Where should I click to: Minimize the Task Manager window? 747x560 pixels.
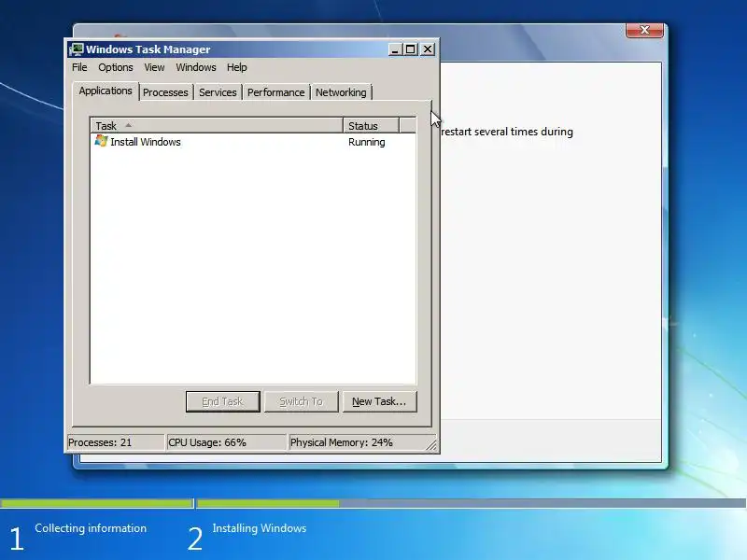point(394,49)
